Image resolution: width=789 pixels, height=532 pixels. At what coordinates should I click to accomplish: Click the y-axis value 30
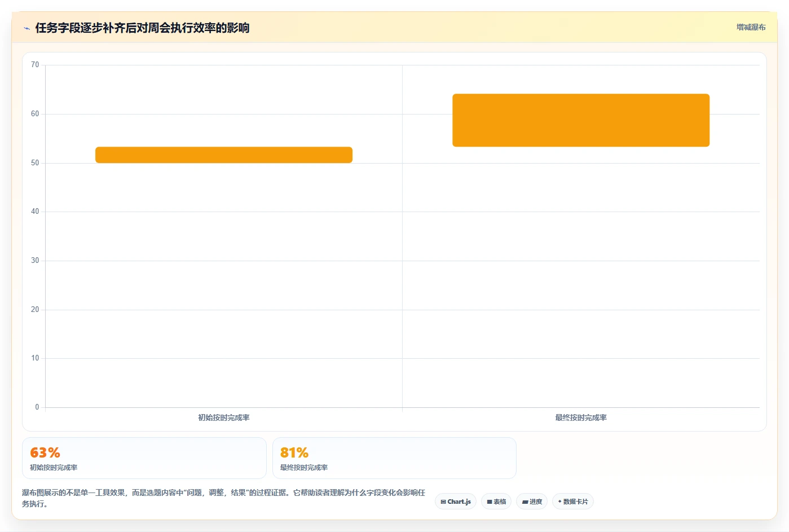point(35,261)
